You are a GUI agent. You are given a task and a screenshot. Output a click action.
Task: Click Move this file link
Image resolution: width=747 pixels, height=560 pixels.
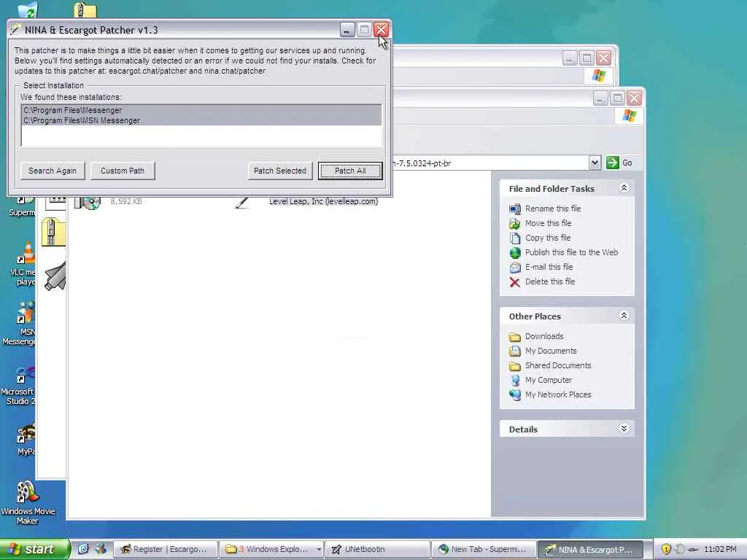point(548,223)
